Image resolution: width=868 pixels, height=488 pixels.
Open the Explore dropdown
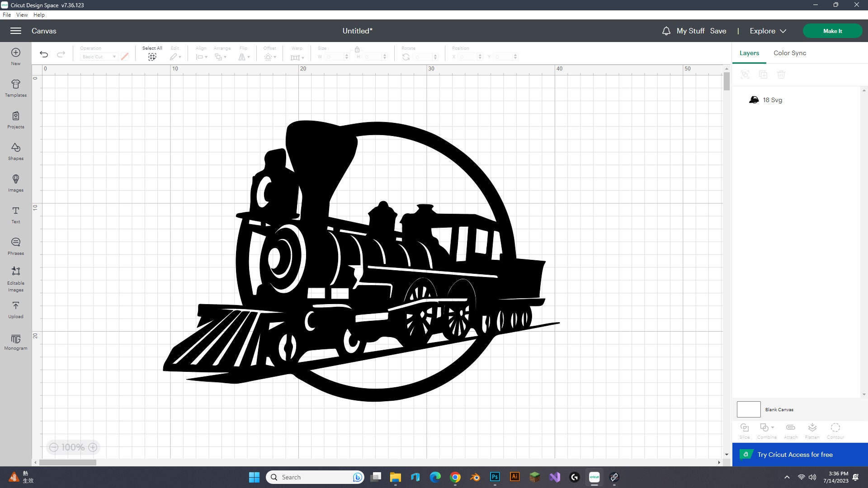click(767, 31)
